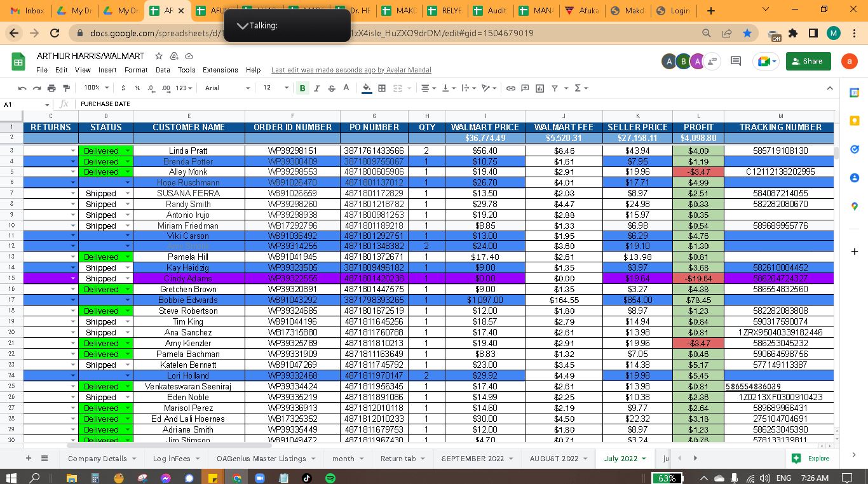Image resolution: width=868 pixels, height=484 pixels.
Task: Decrease decimal places
Action: point(151,88)
